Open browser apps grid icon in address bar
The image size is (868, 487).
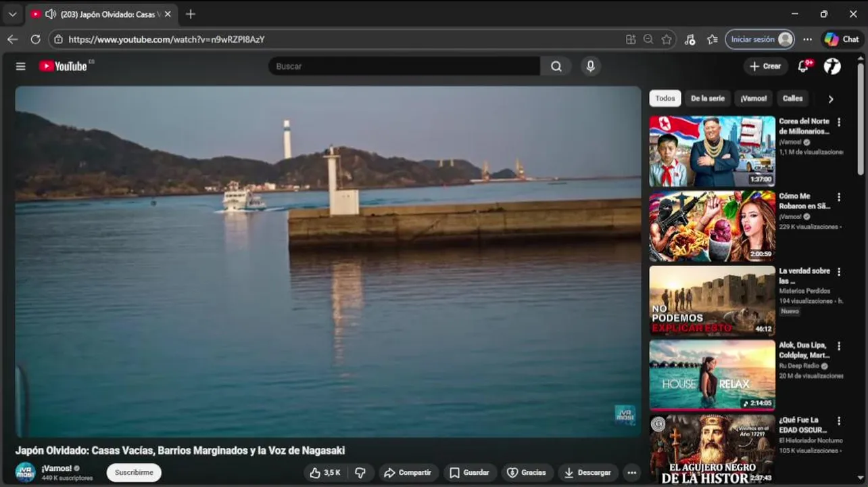[631, 39]
